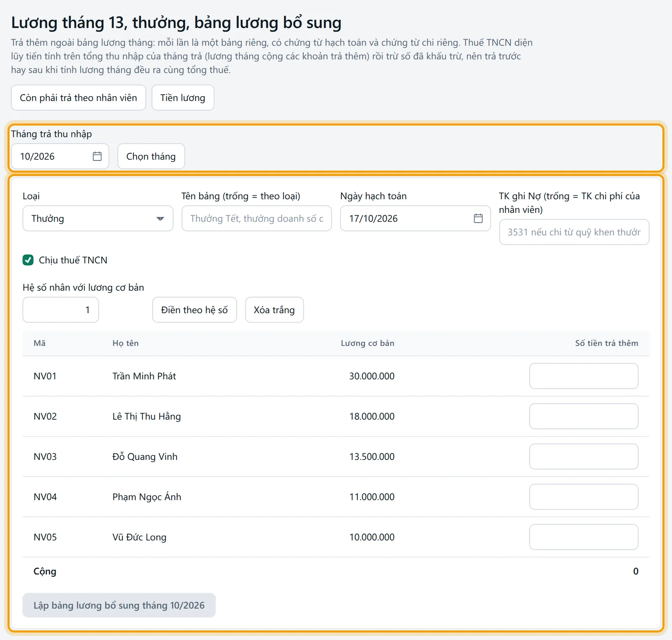Click the name Trần Minh Phát
This screenshot has width=672, height=640.
pos(144,376)
